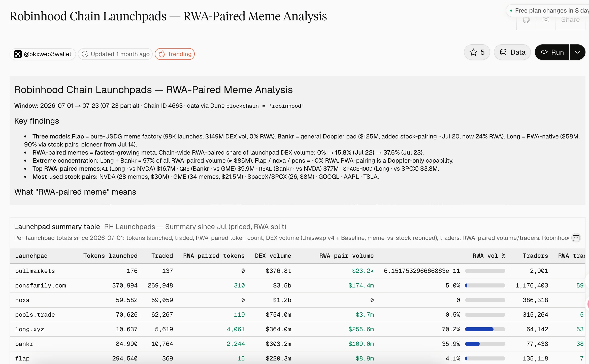Select the long.xyz row name

(x=29, y=329)
